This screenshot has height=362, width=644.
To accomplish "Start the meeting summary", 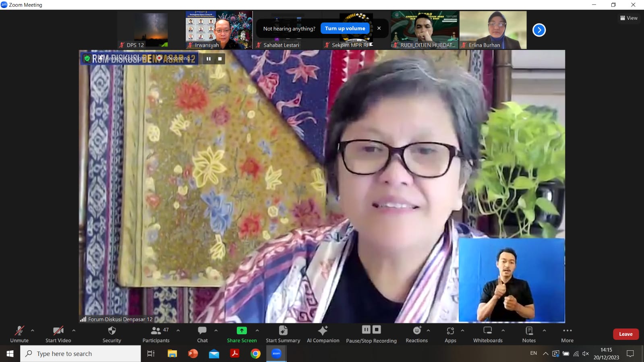I will 283,334.
